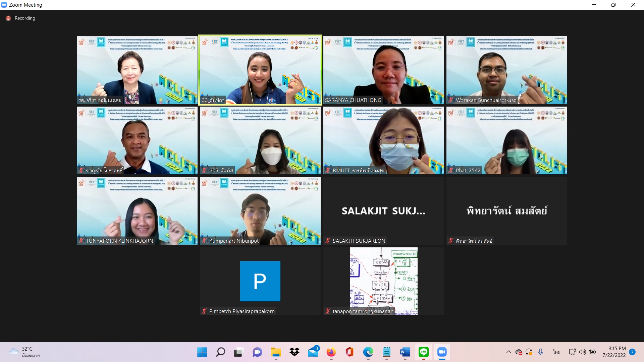Open taskbar Search magnifier

[220, 352]
